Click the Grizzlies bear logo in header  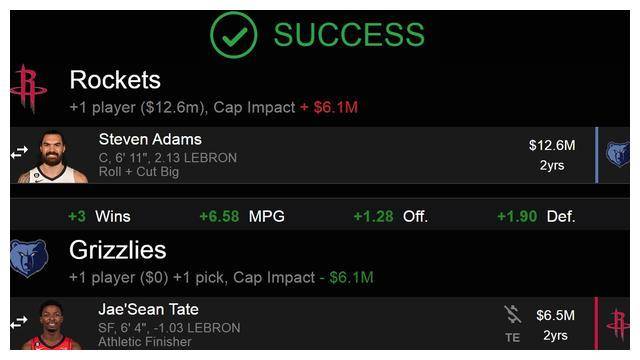point(29,258)
